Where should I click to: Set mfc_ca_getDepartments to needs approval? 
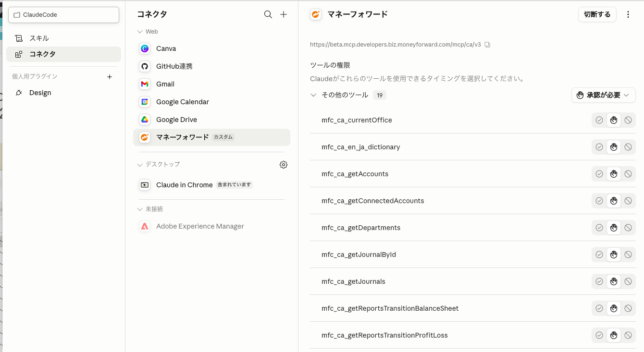point(614,228)
